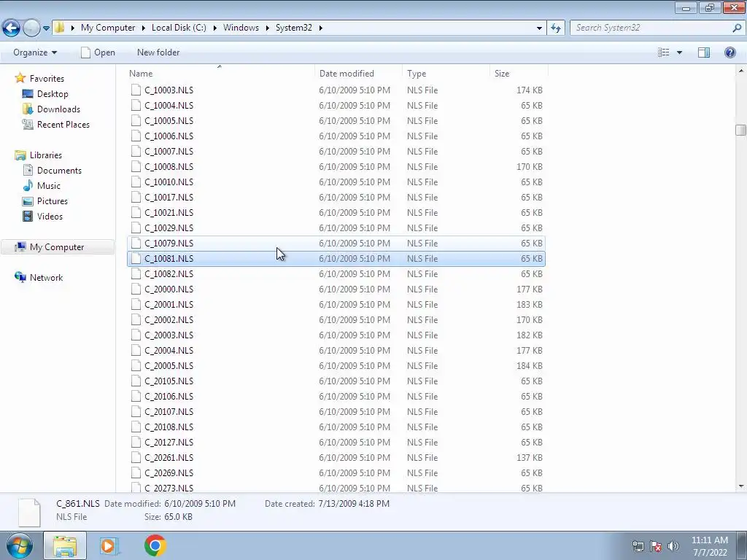Screen dimensions: 747x560
Task: Click the search magnifier icon
Action: pyautogui.click(x=737, y=28)
